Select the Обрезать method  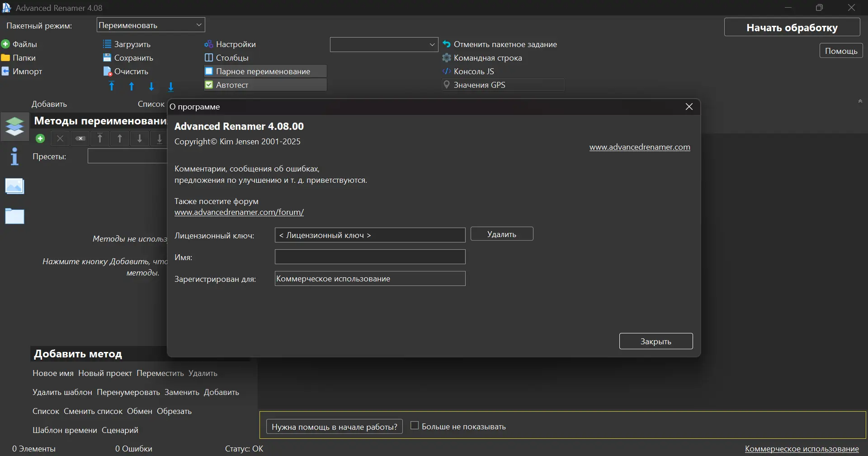point(174,411)
